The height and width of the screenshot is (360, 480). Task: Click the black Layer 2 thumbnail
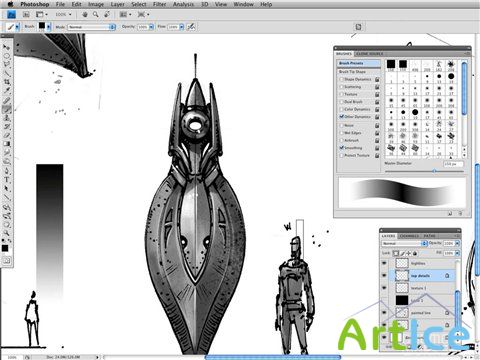click(402, 300)
